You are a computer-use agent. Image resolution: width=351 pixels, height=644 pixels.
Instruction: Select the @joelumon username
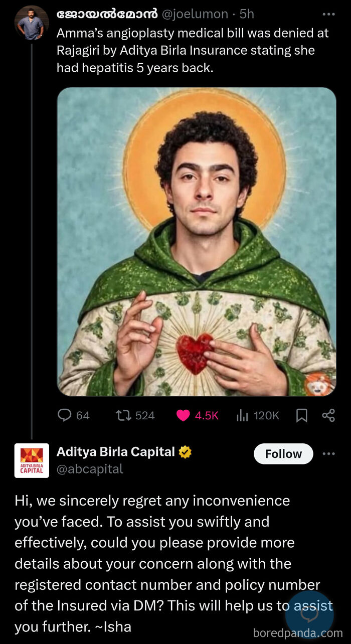click(195, 14)
